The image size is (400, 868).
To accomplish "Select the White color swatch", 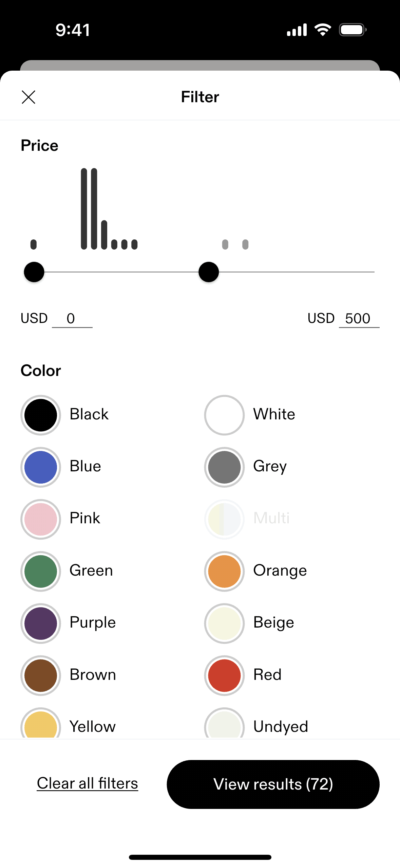I will point(224,415).
